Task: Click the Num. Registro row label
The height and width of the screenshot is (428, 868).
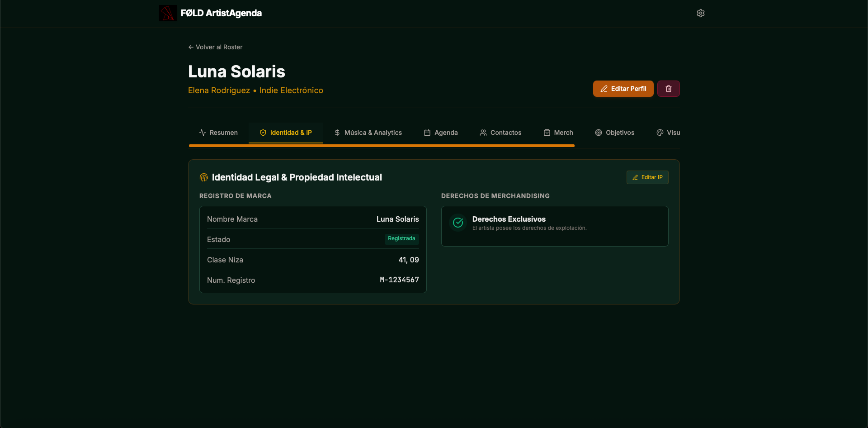Action: pos(231,280)
